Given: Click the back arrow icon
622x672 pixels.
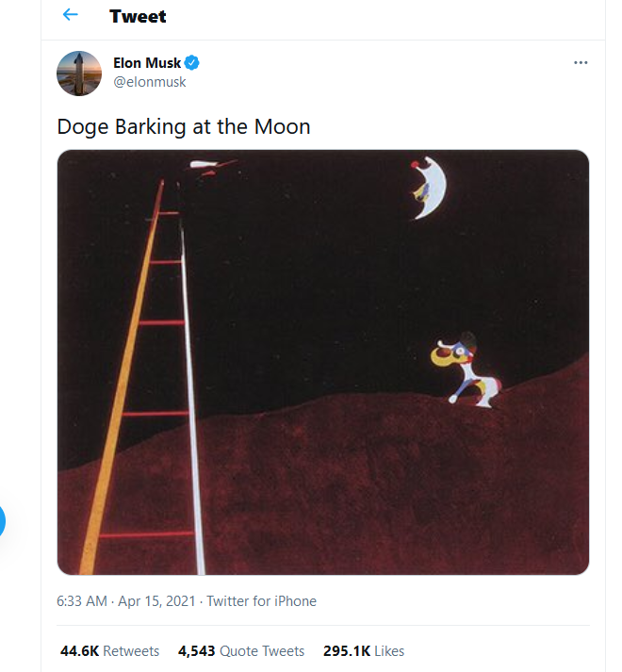Looking at the screenshot, I should click(x=70, y=16).
